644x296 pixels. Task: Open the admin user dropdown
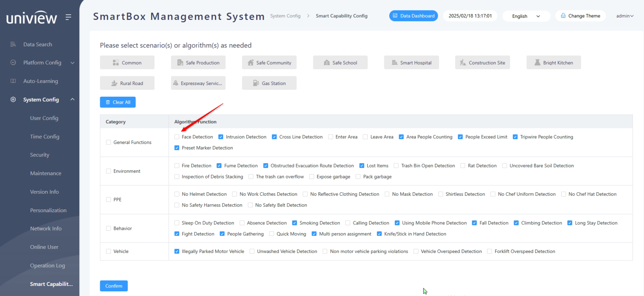(x=624, y=16)
